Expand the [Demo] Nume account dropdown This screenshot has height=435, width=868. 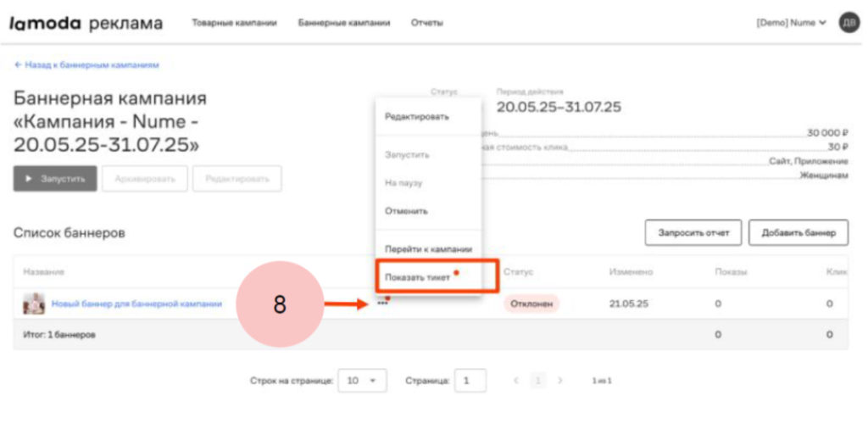click(x=791, y=23)
